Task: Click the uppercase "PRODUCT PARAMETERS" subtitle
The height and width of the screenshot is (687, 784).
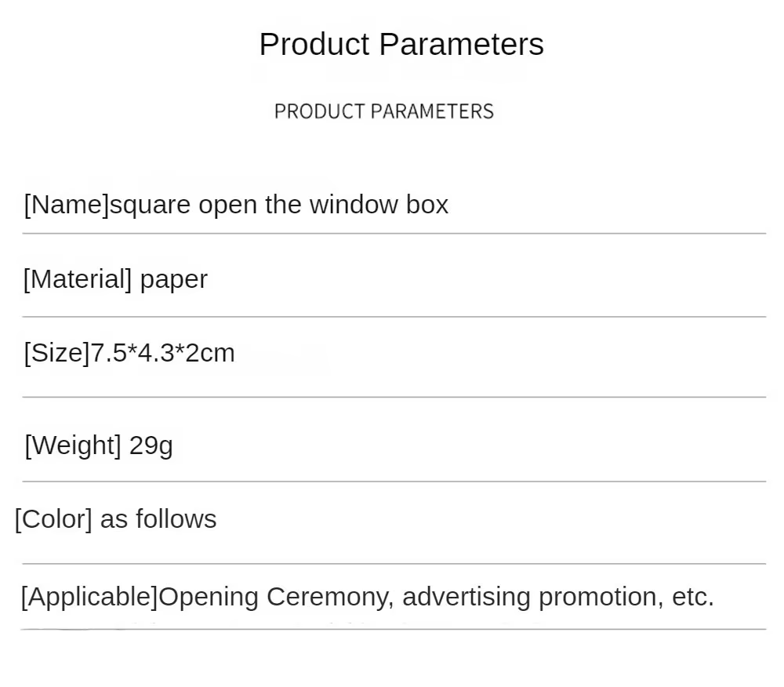Action: point(384,111)
